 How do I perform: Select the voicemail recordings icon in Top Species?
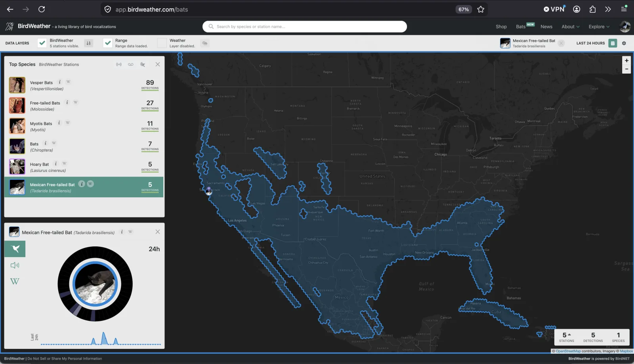point(131,64)
